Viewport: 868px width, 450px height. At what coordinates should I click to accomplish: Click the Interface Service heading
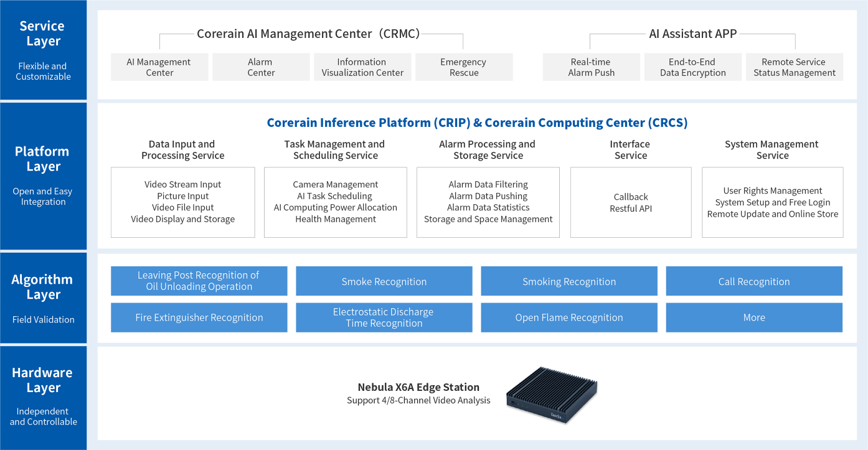tap(631, 150)
